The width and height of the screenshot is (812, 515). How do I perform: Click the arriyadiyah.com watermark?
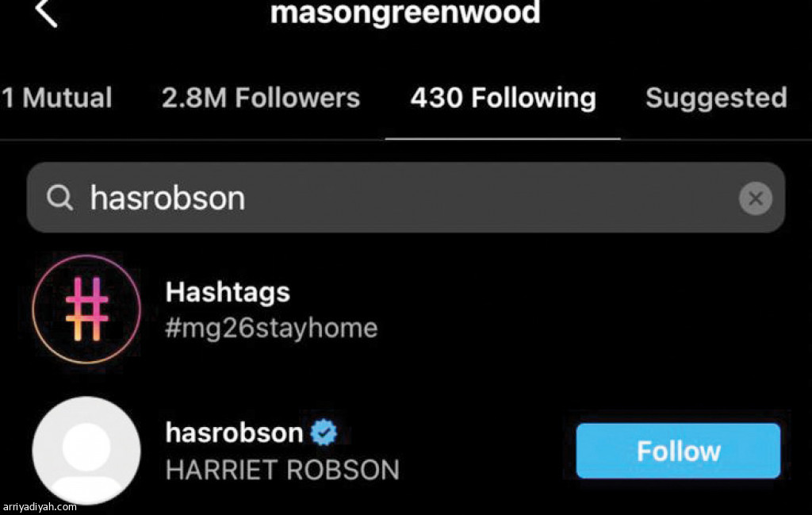click(40, 507)
